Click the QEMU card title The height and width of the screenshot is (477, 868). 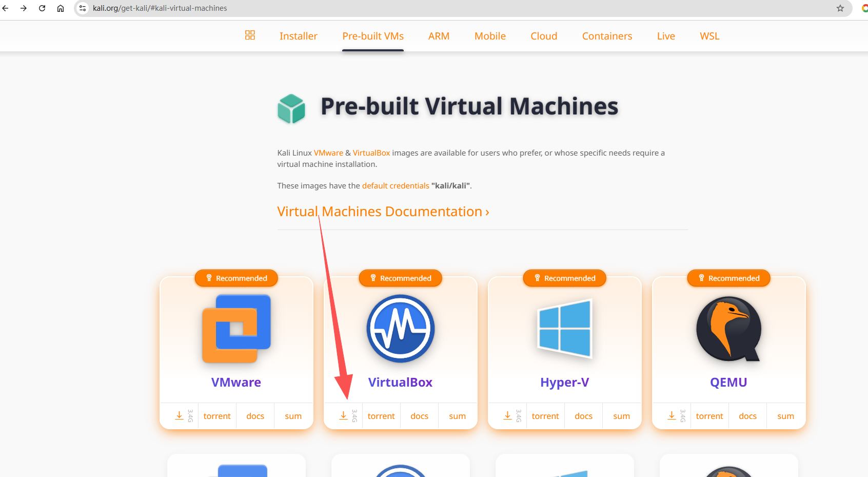click(x=728, y=383)
